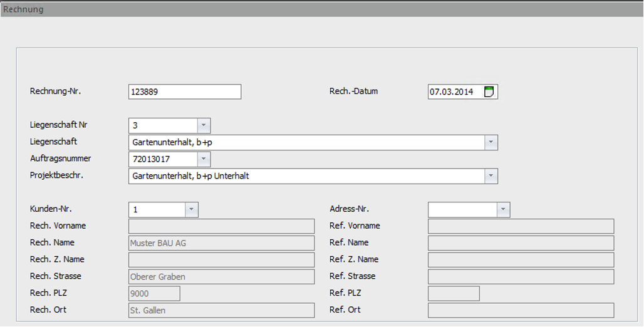The image size is (644, 327).
Task: Click the Ref. Ort field
Action: point(521,311)
